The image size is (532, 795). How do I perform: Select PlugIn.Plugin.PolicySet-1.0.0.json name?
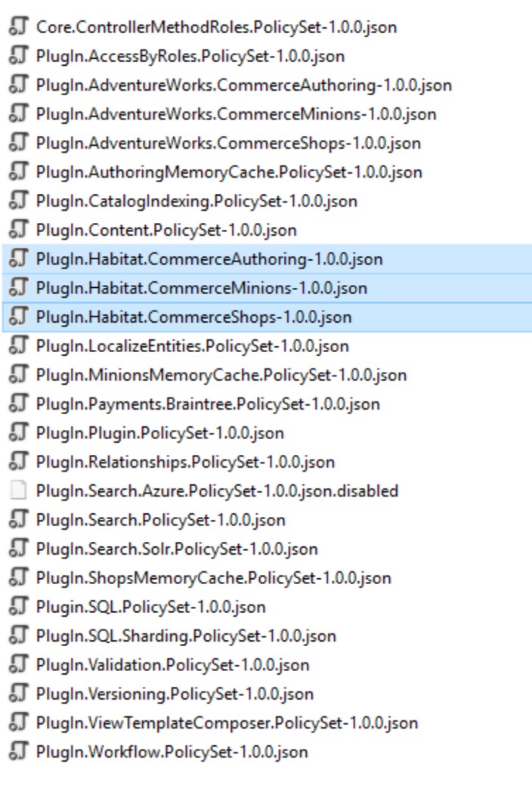[160, 433]
